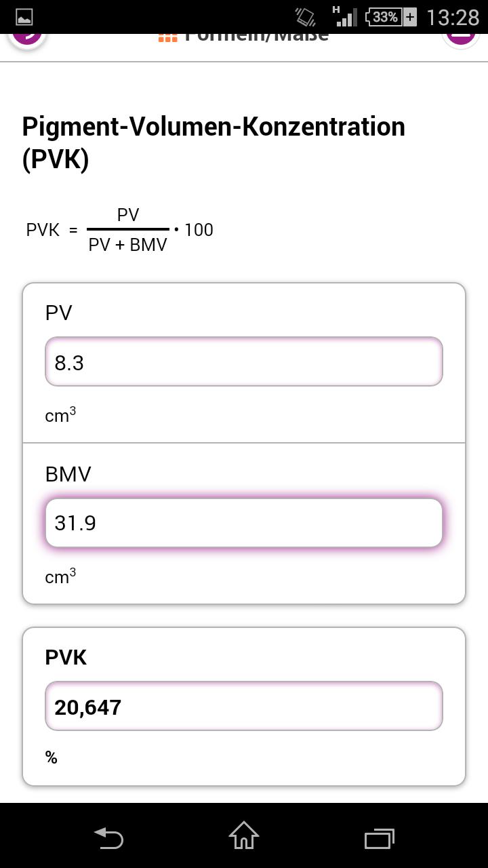Tap the Formeln/Maße header title

tap(256, 38)
